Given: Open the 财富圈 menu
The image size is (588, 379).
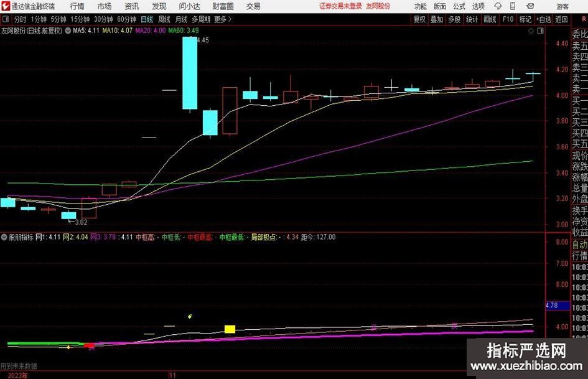Looking at the screenshot, I should [223, 6].
